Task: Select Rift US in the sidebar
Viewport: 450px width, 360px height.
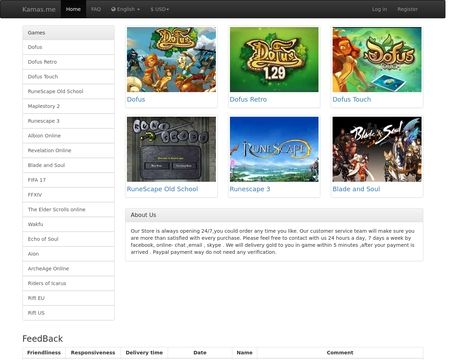Action: pos(68,313)
